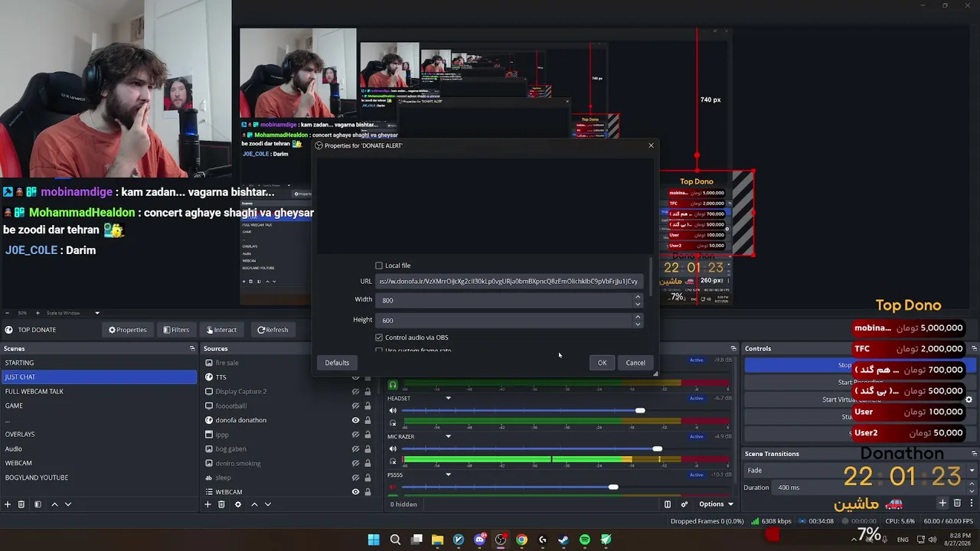
Task: Move the selected scene up
Action: pos(54,504)
